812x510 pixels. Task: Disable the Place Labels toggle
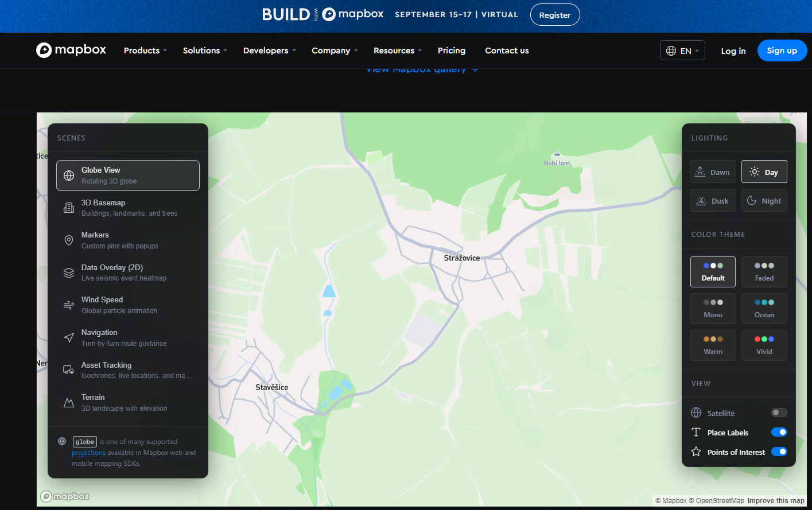point(779,432)
